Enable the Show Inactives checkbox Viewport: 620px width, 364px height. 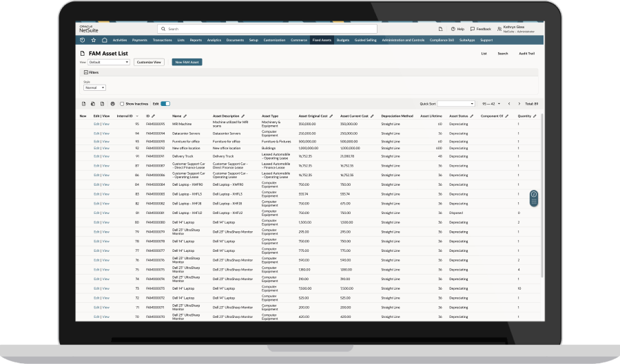[122, 103]
